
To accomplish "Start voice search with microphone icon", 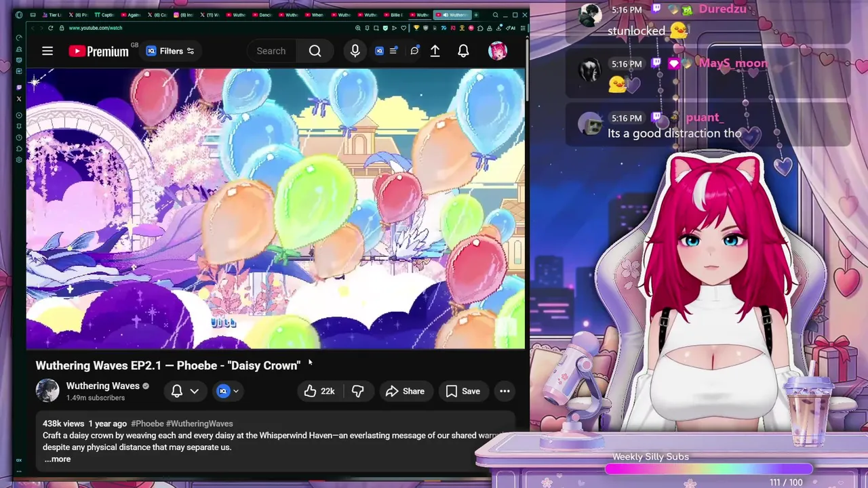I will coord(355,51).
